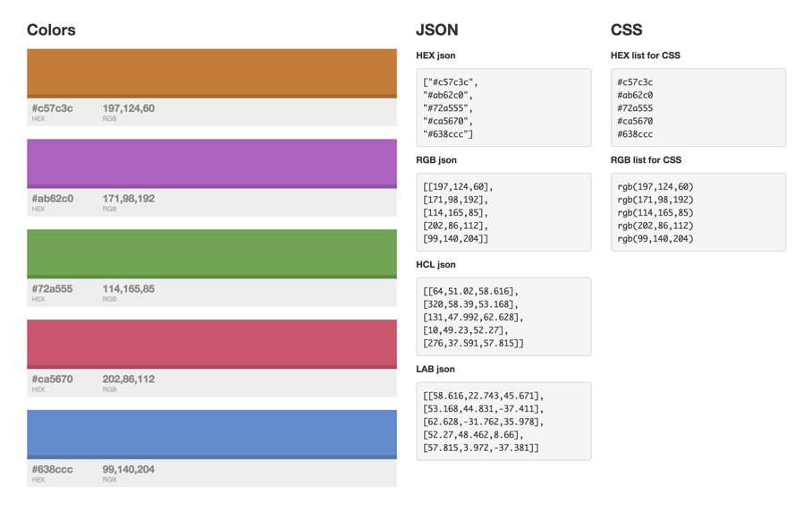Click the JSON section heading
The height and width of the screenshot is (512, 812).
pyautogui.click(x=437, y=30)
